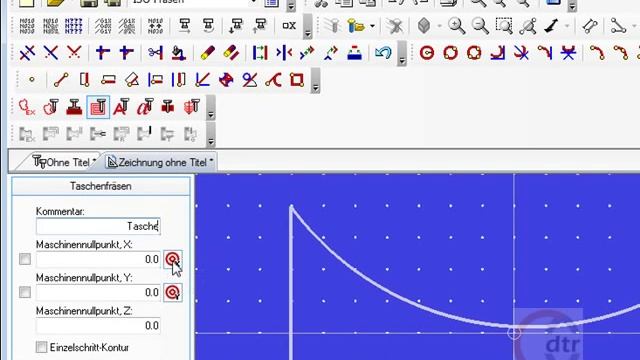Expand overflow arrow of milling cycles toolbar

[x=211, y=109]
